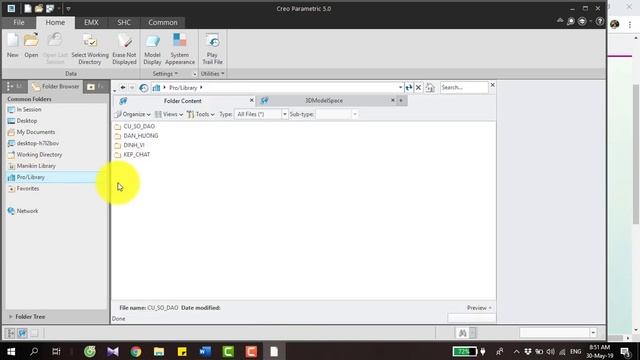This screenshot has width=640, height=360.
Task: Click the Search input field
Action: point(464,87)
